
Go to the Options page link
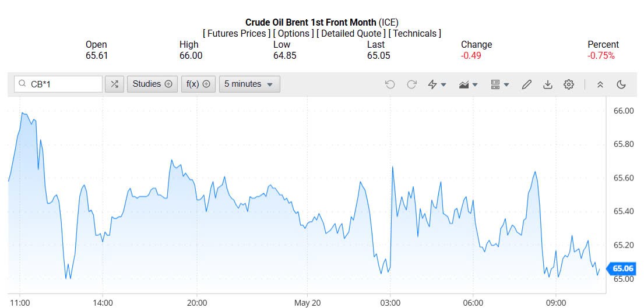pyautogui.click(x=294, y=33)
